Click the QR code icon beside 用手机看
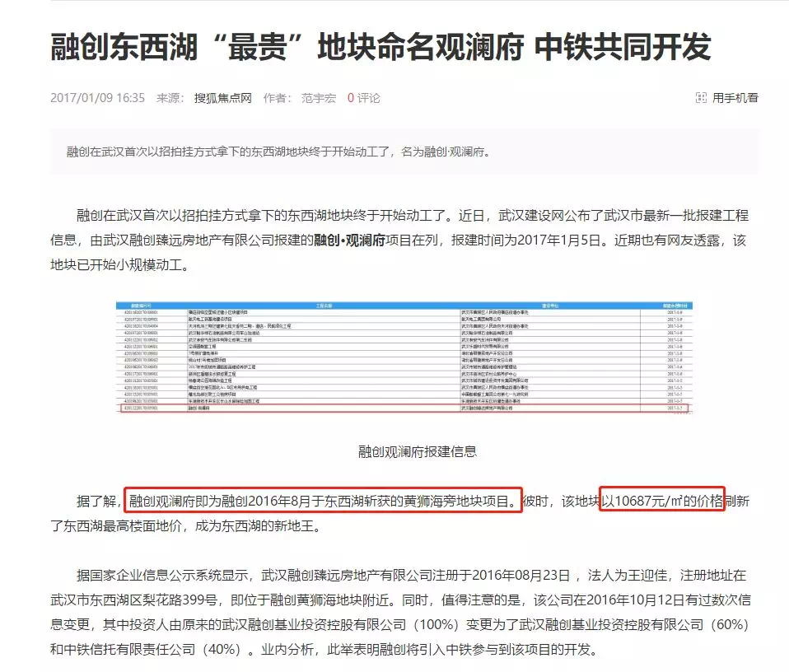The image size is (789, 672). pos(700,97)
